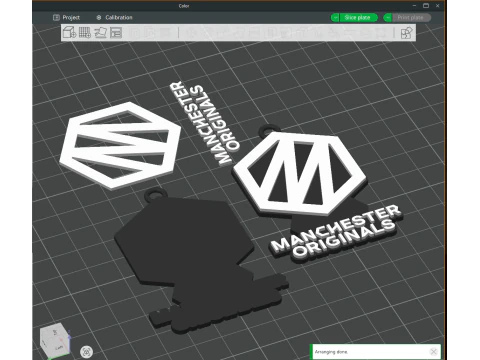
Task: Click the view orientation cube
Action: coord(54,341)
